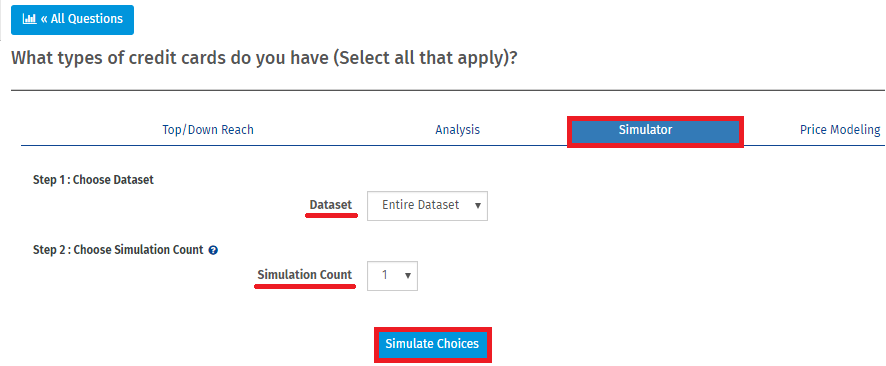Go back via the « All Questions button

coord(72,20)
